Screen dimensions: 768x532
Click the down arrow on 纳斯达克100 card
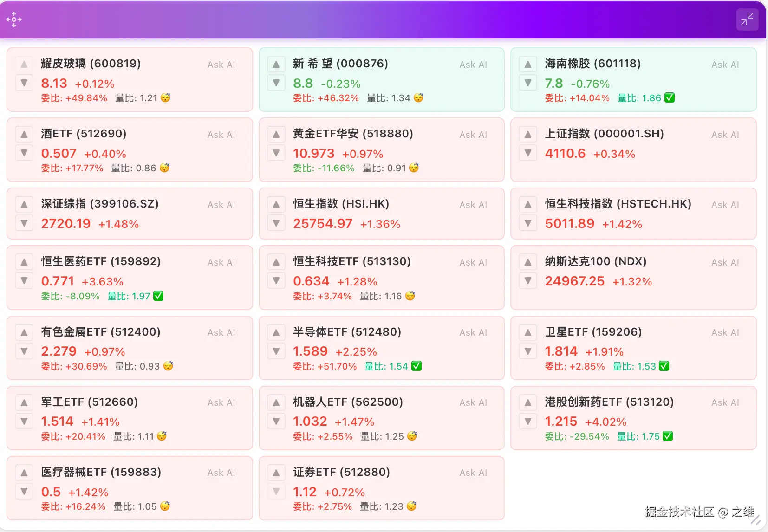click(x=527, y=280)
